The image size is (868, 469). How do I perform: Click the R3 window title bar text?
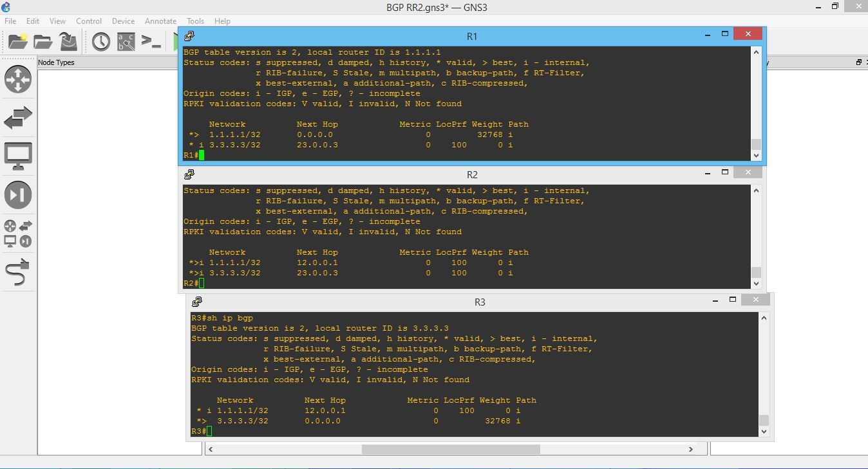(480, 302)
